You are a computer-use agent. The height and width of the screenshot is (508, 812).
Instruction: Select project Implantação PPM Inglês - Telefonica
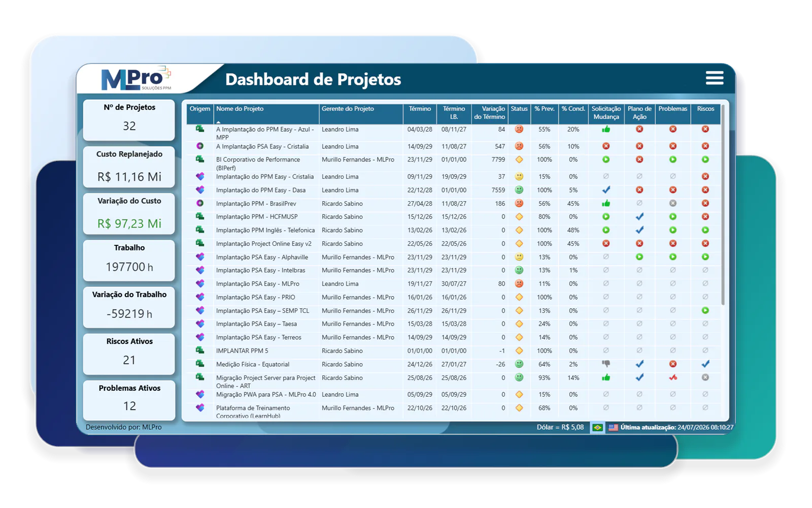[265, 230]
